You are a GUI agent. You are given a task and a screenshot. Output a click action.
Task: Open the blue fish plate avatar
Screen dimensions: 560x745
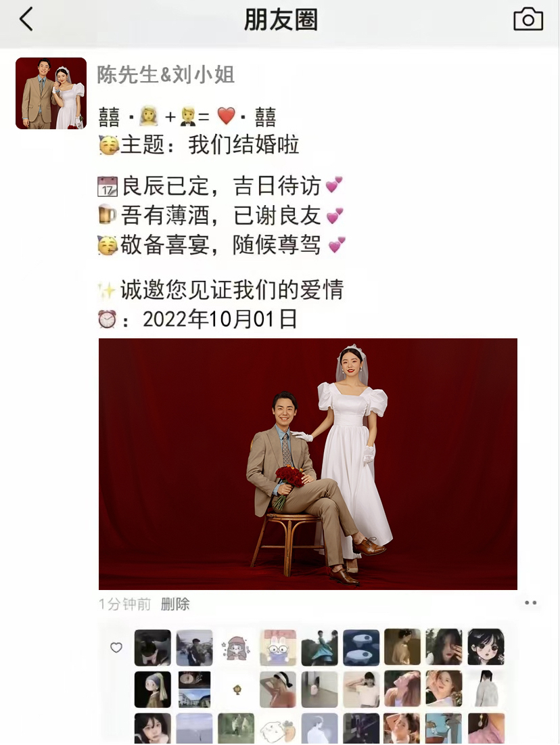point(361,647)
